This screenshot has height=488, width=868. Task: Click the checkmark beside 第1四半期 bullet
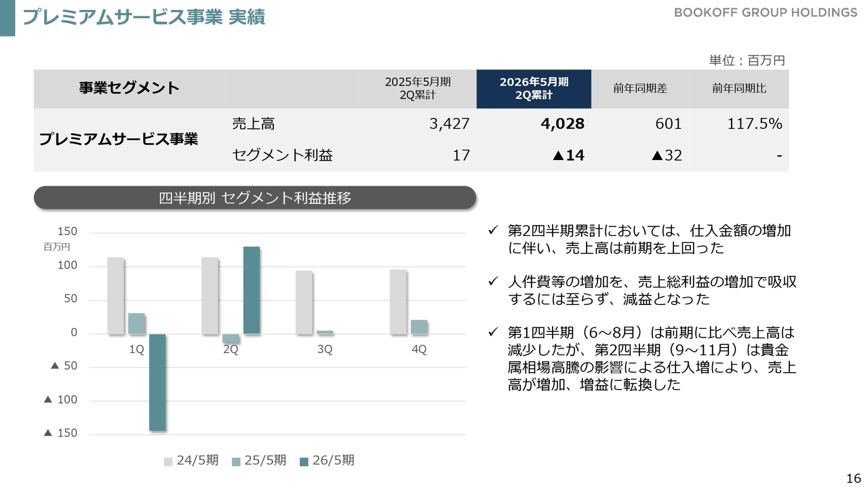point(493,333)
